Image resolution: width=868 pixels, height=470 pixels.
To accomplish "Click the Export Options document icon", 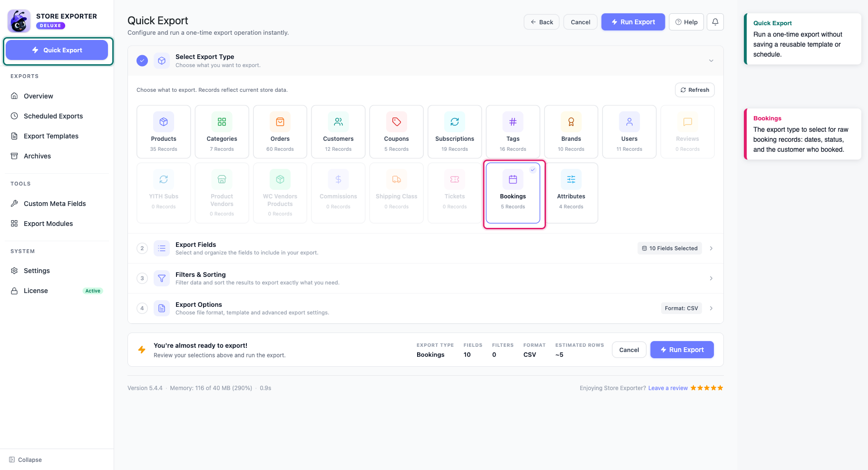I will click(x=162, y=308).
